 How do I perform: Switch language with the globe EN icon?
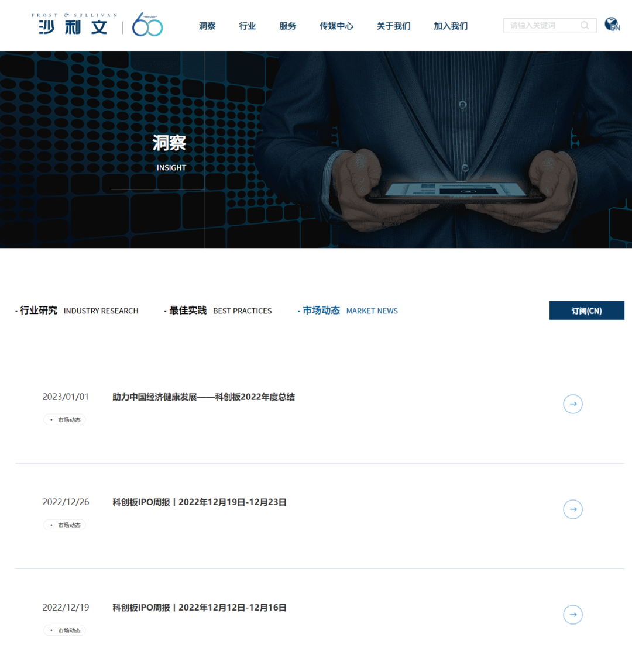coord(612,25)
